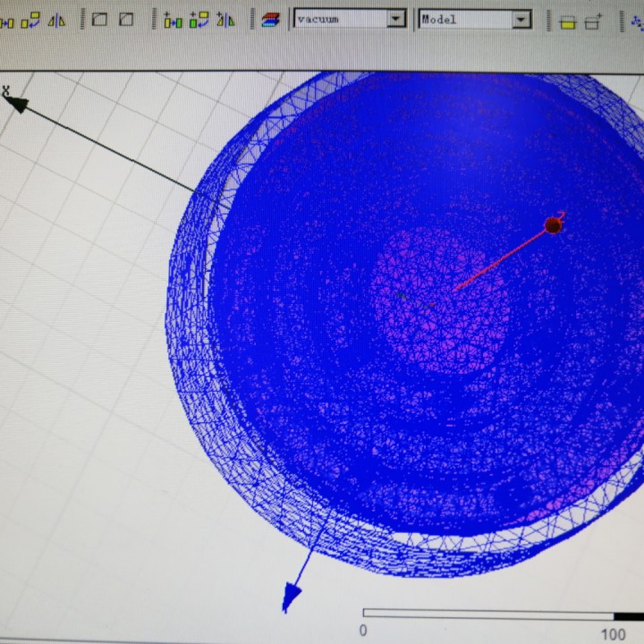Select the Rotate object tool
Image resolution: width=644 pixels, height=644 pixels.
pyautogui.click(x=33, y=19)
